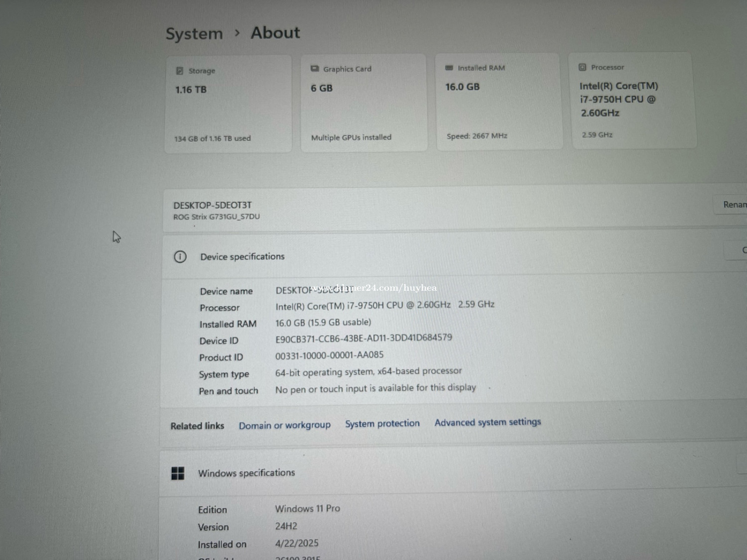Open the Storage 1.16 TB card
The height and width of the screenshot is (560, 747).
(228, 104)
